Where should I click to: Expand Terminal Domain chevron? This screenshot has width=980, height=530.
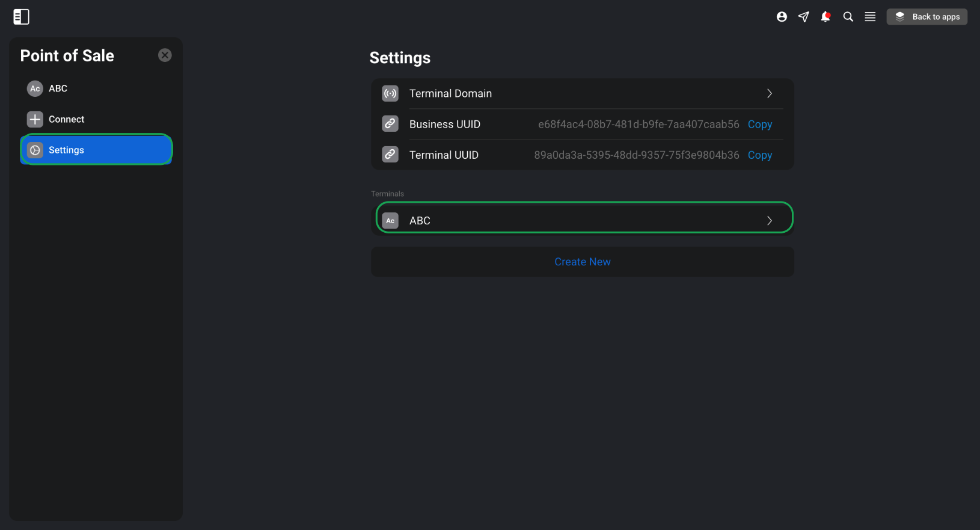[x=770, y=93]
